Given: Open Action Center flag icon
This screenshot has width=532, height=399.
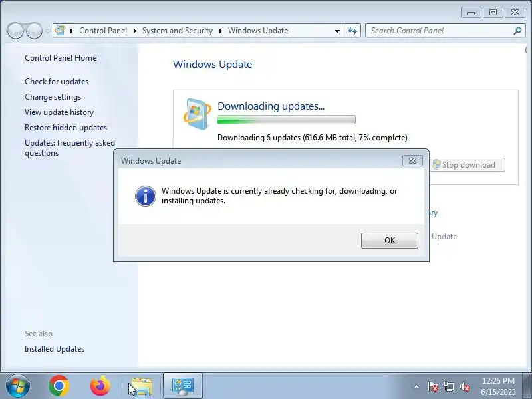Looking at the screenshot, I should pos(433,386).
